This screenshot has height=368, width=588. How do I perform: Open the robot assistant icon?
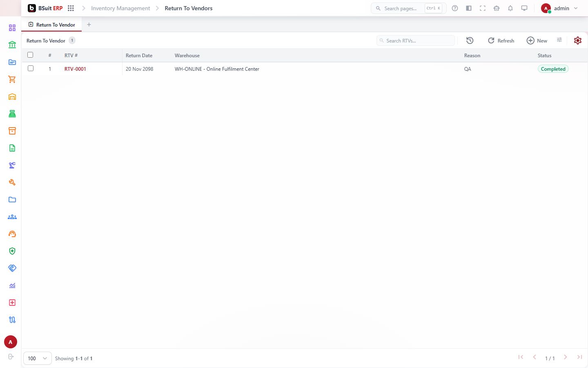click(x=497, y=8)
